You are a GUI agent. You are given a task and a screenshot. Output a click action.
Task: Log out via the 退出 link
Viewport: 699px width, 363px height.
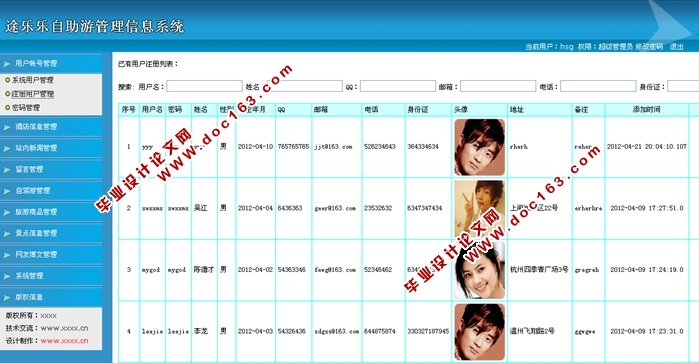[677, 46]
